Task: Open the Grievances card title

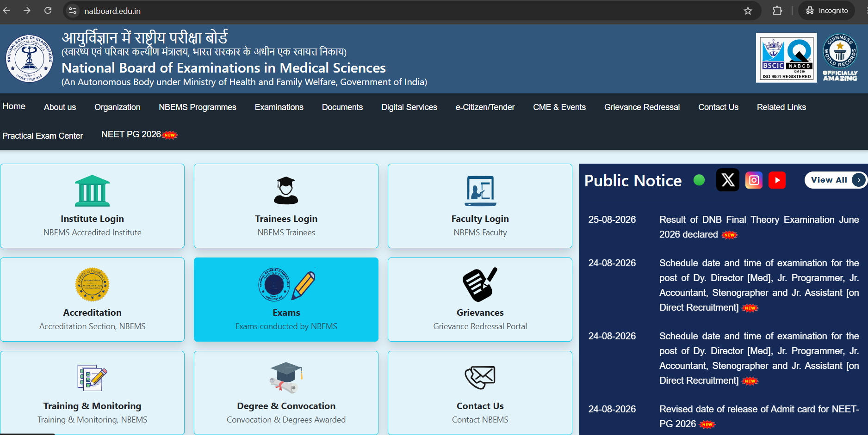Action: click(480, 312)
